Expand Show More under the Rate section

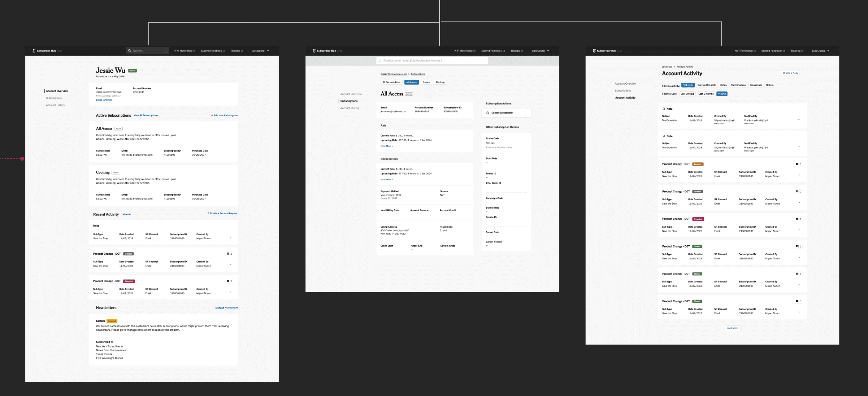pyautogui.click(x=387, y=146)
